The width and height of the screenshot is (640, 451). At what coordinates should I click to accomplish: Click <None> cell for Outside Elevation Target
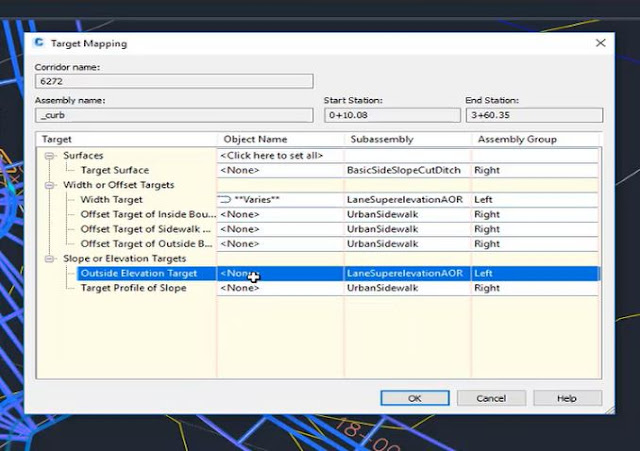click(280, 273)
